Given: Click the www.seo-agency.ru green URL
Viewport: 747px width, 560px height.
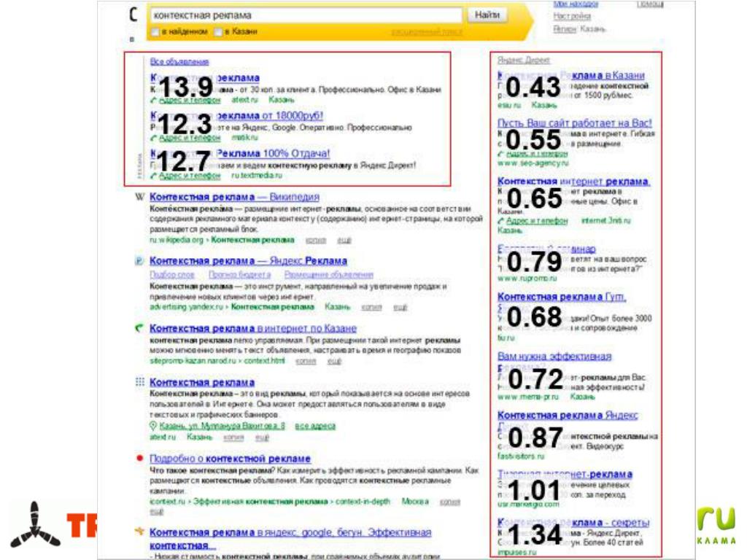Looking at the screenshot, I should tap(533, 163).
